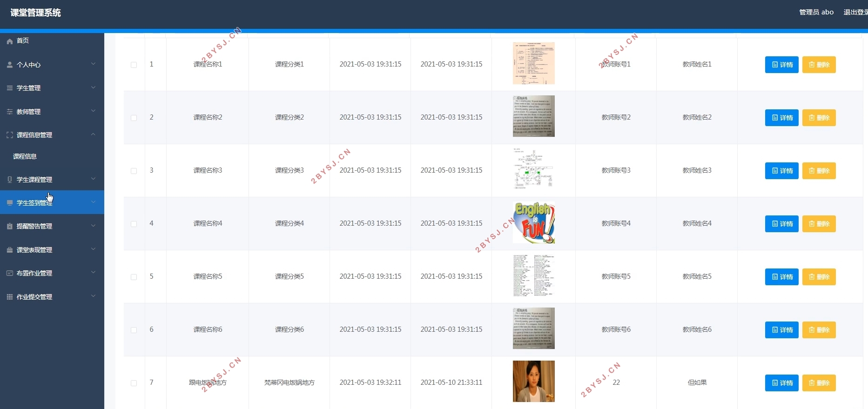This screenshot has width=868, height=409.
Task: Click the 管理员 abo user label
Action: tap(816, 12)
